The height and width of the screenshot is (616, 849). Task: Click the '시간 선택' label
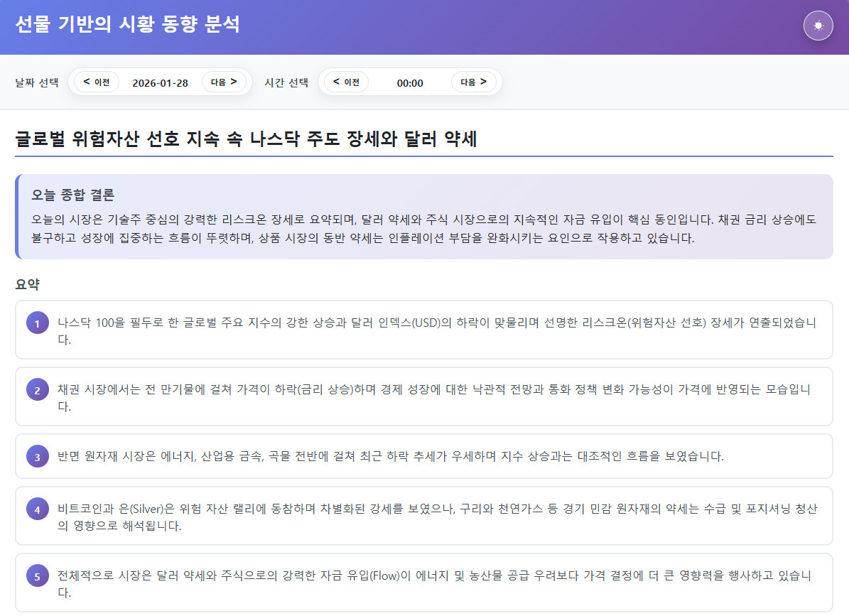[x=286, y=82]
